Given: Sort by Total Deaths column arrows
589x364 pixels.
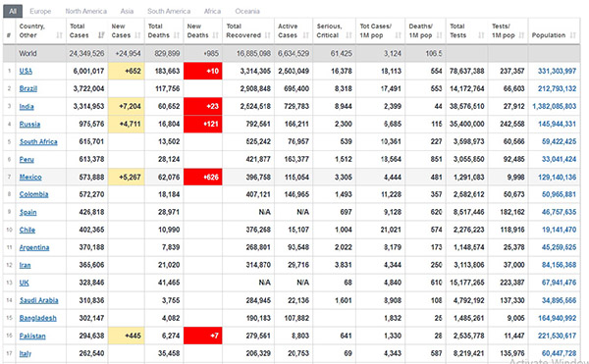Looking at the screenshot, I should tap(177, 35).
